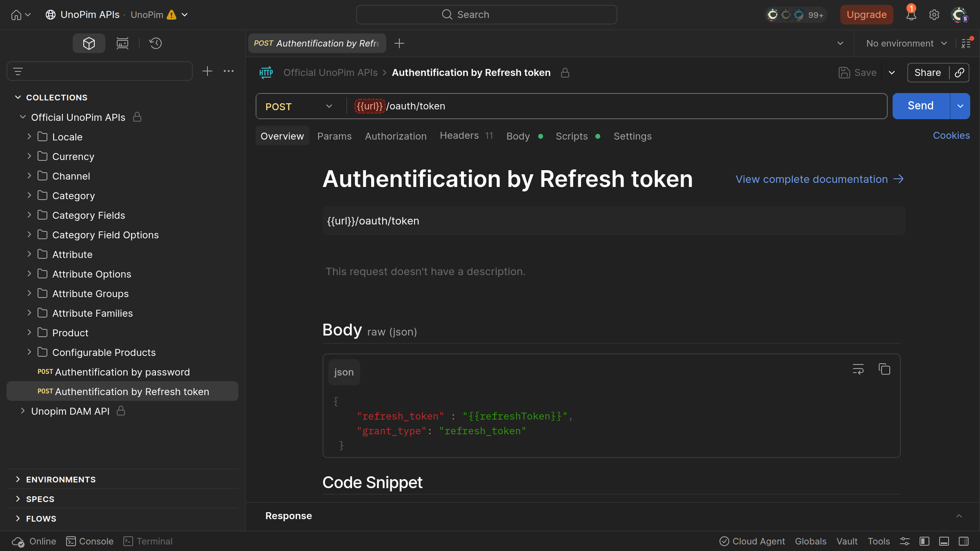Viewport: 980px width, 551px height.
Task: Focus the global Search bar
Action: [486, 15]
